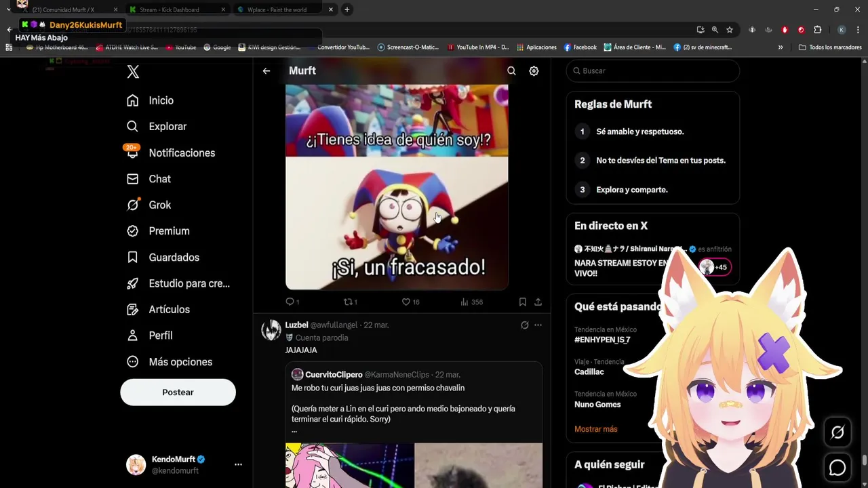
Task: Close the Kick Dashboard tab
Action: (x=223, y=9)
